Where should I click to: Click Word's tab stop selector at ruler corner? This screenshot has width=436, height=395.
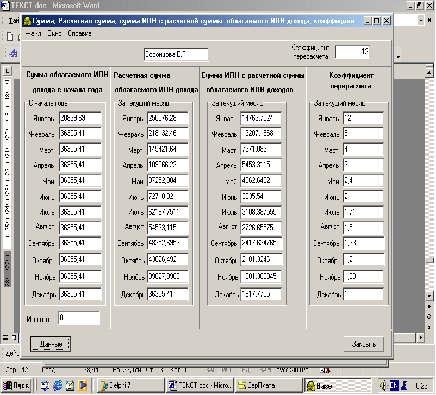click(8, 70)
